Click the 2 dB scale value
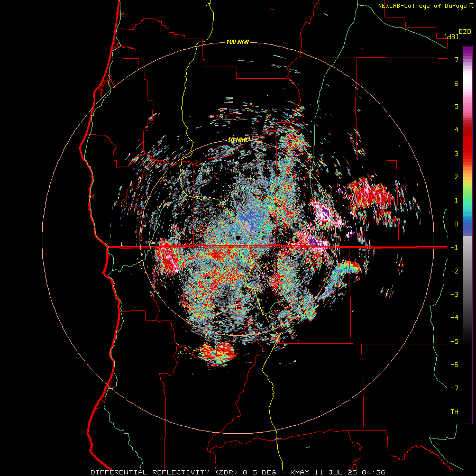 (x=456, y=177)
